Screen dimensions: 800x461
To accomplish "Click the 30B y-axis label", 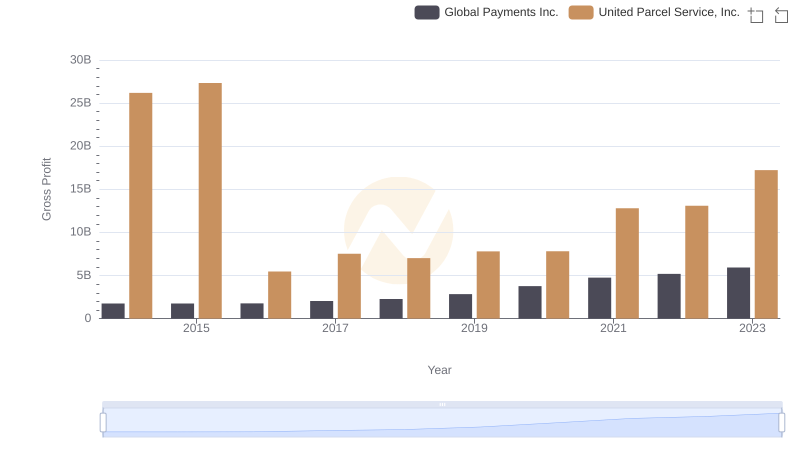I will coord(81,60).
